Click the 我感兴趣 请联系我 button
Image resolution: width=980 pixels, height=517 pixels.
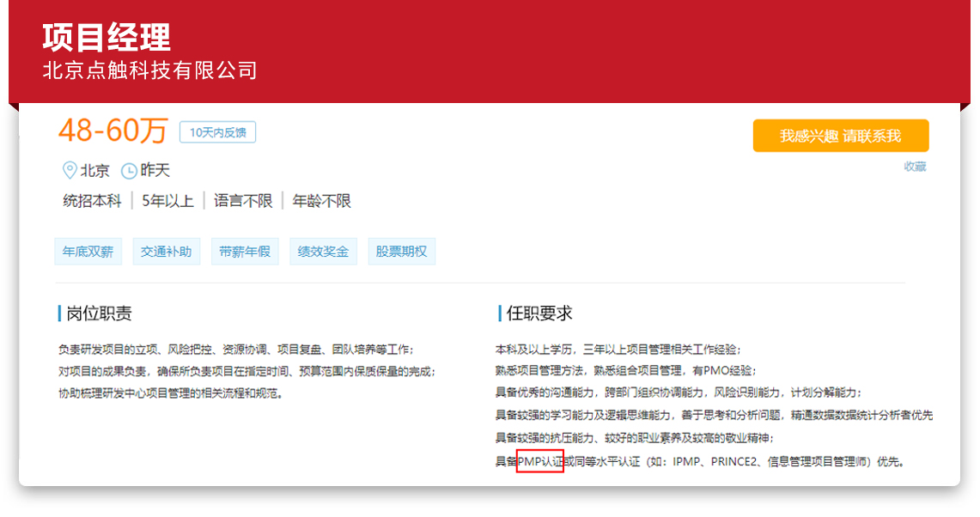pos(840,136)
